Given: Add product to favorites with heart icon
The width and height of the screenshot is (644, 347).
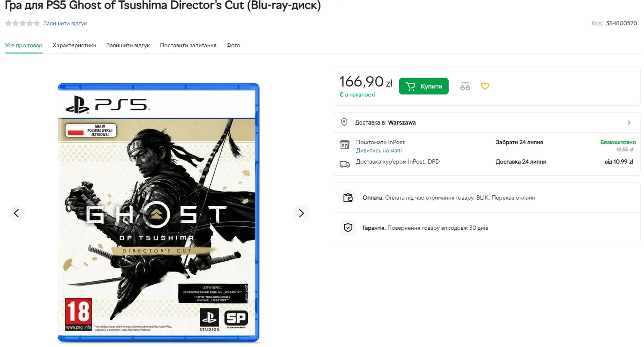Looking at the screenshot, I should point(485,86).
